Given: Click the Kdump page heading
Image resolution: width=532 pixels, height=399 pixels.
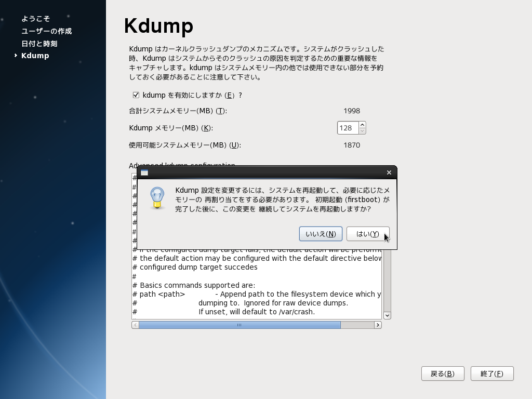Looking at the screenshot, I should [159, 26].
